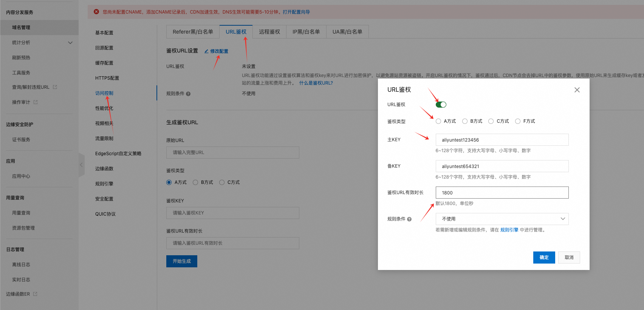644x310 pixels.
Task: Click the pencil icon next to 修改配置
Action: coord(206,51)
